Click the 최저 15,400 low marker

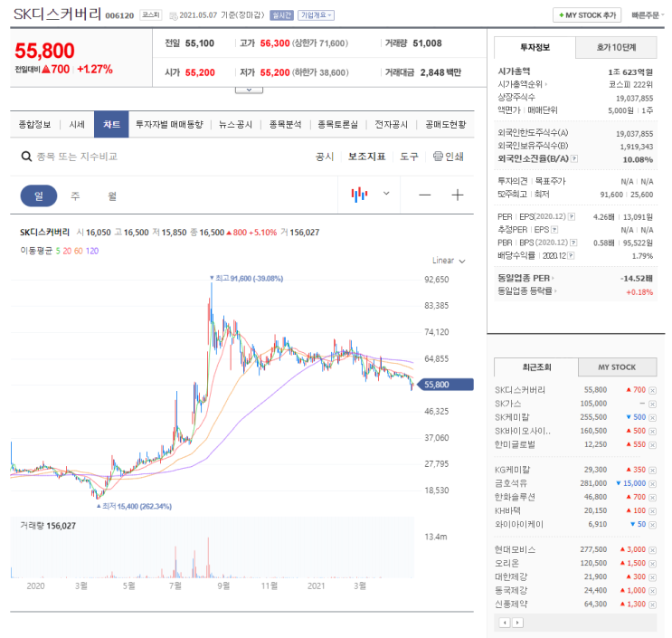134,507
